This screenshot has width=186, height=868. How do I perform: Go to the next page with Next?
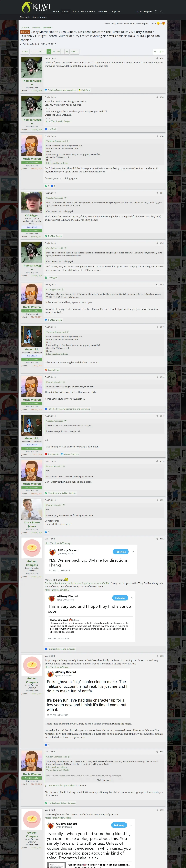pyautogui.click(x=74, y=52)
